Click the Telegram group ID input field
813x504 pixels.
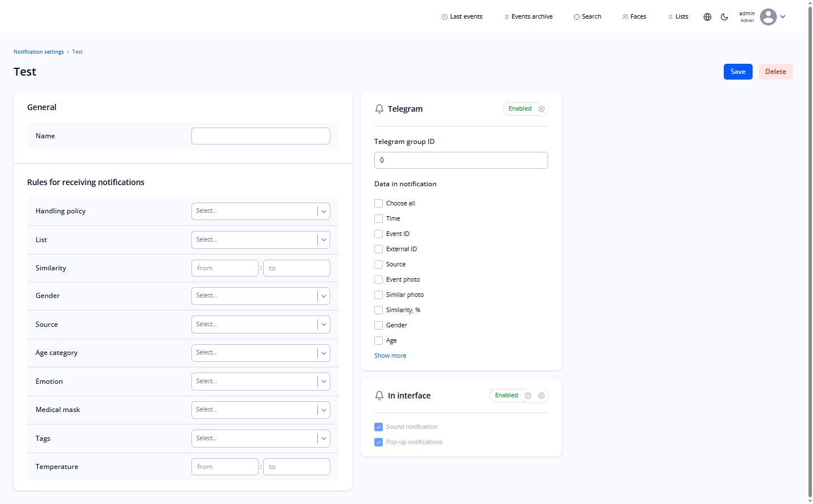tap(461, 160)
